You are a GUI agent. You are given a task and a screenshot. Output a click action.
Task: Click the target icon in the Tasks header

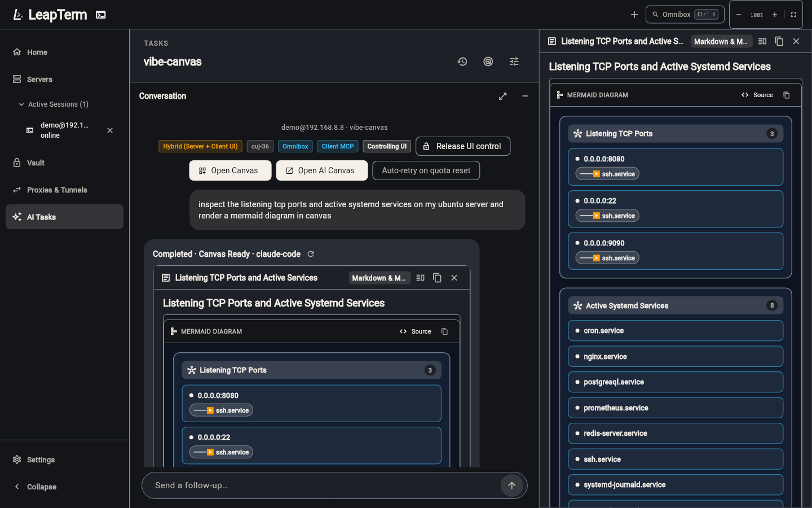coord(488,62)
